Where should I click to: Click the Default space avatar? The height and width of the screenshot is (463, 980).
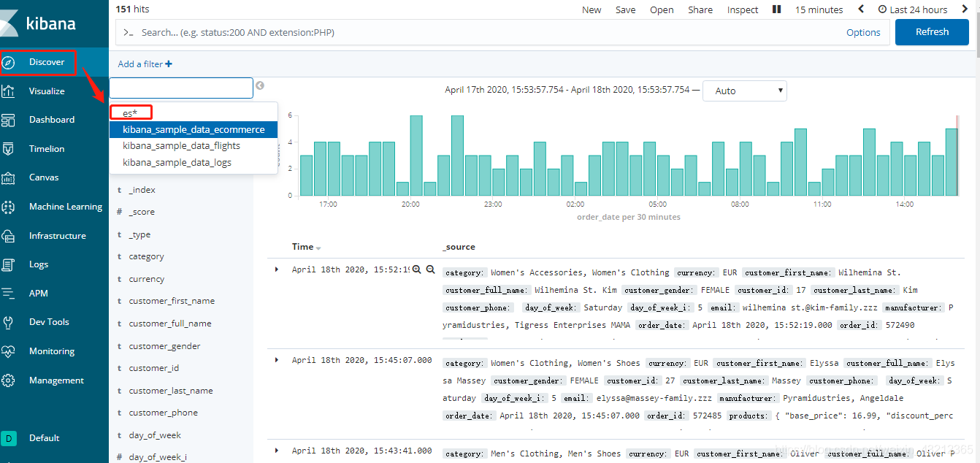tap(9, 438)
